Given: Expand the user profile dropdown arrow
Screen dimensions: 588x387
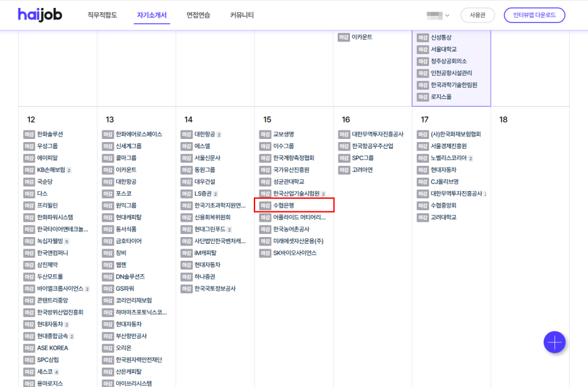Looking at the screenshot, I should [447, 15].
